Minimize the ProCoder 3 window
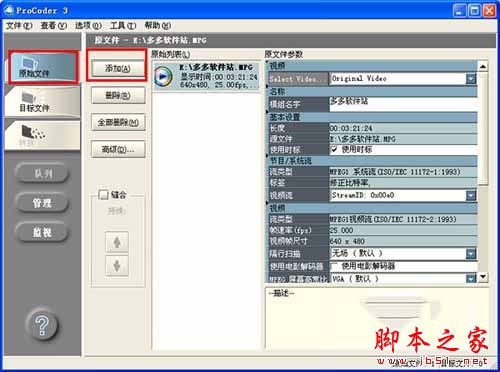Image resolution: width=500 pixels, height=372 pixels. pos(459,11)
